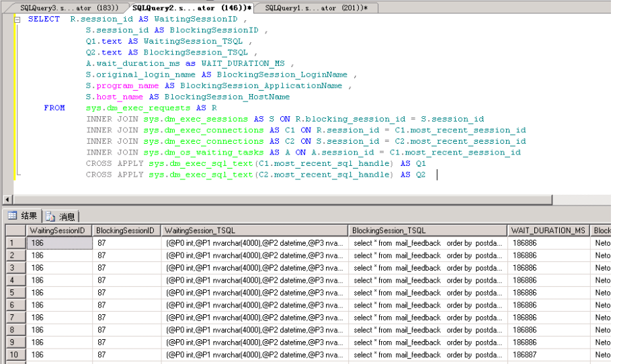Click S.program_name in the query
Viewport: 617px width, 364px height.
[x=122, y=86]
